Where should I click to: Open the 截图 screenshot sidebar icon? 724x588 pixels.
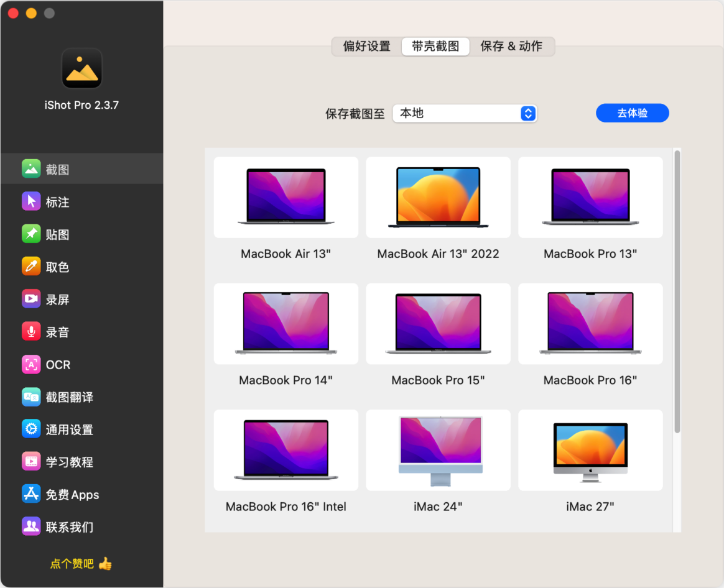pos(31,169)
